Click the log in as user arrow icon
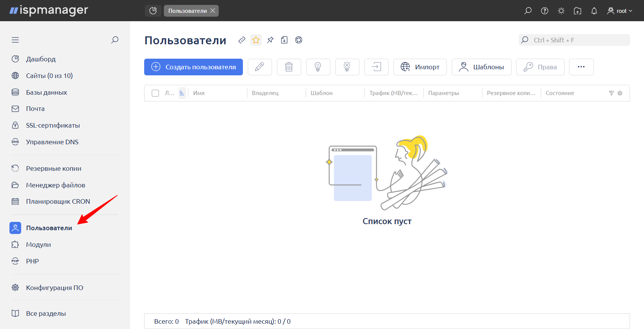Image resolution: width=644 pixels, height=329 pixels. [x=376, y=67]
